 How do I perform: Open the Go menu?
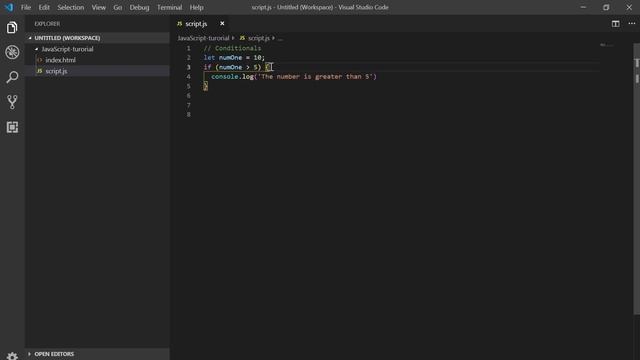[118, 7]
